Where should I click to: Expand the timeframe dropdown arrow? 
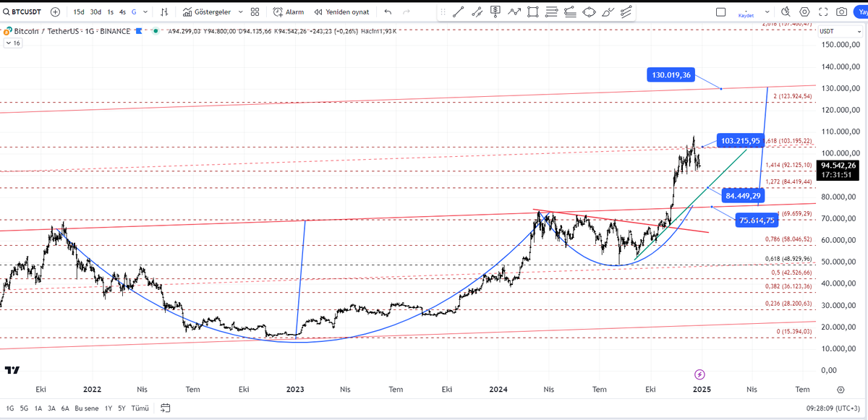(144, 12)
